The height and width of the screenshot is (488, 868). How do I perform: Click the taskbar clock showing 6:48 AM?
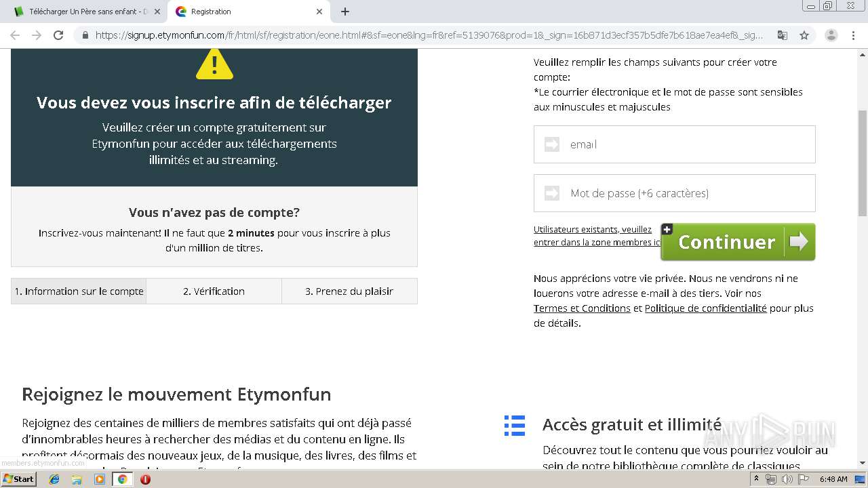833,479
